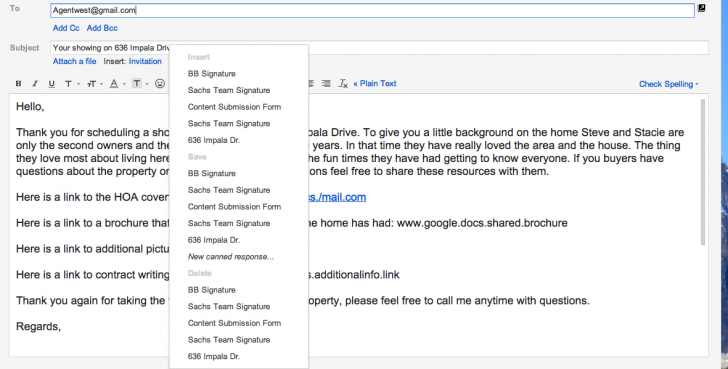Screen dimensions: 728x369
Task: Toggle bold formatting in toolbar
Action: (x=18, y=84)
